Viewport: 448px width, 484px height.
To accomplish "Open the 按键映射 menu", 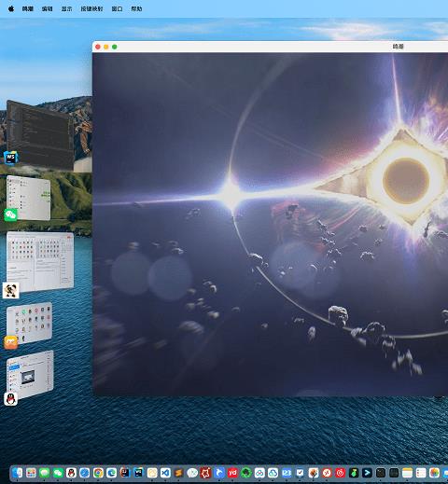I will 91,8.
